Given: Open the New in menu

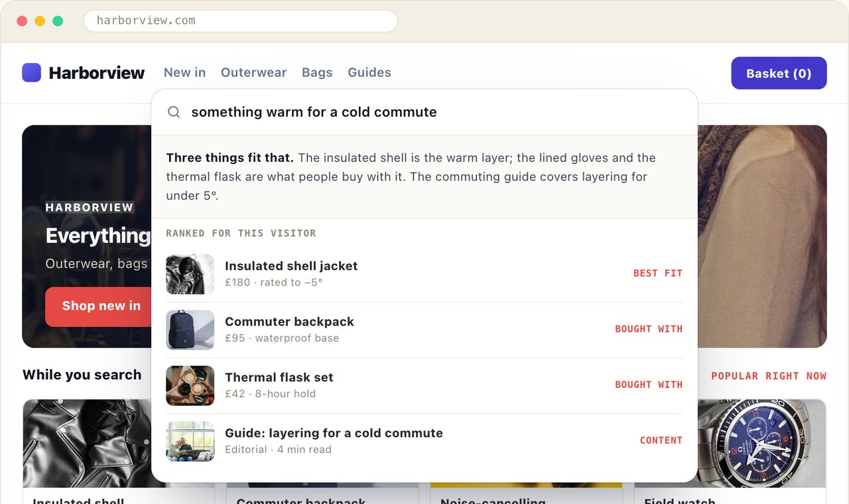Looking at the screenshot, I should coord(184,72).
